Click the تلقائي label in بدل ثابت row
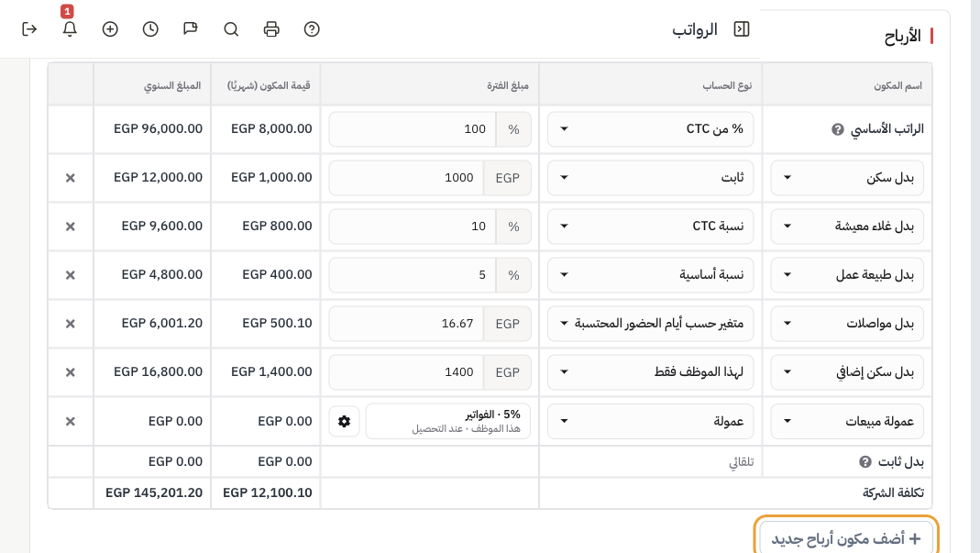The width and height of the screenshot is (980, 553). 742,462
